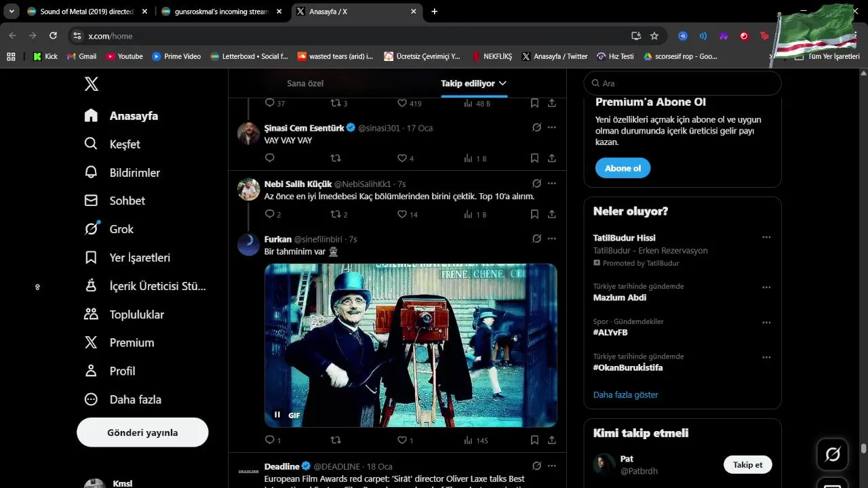Open more options on Deadline's post
This screenshot has height=488, width=868.
point(552,466)
